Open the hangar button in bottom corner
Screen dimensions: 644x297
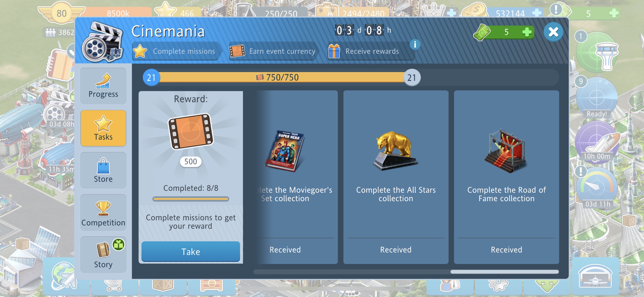(595, 276)
